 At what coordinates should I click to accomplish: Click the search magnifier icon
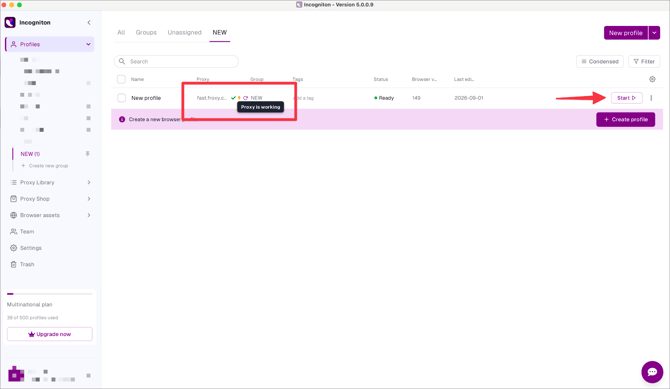122,62
